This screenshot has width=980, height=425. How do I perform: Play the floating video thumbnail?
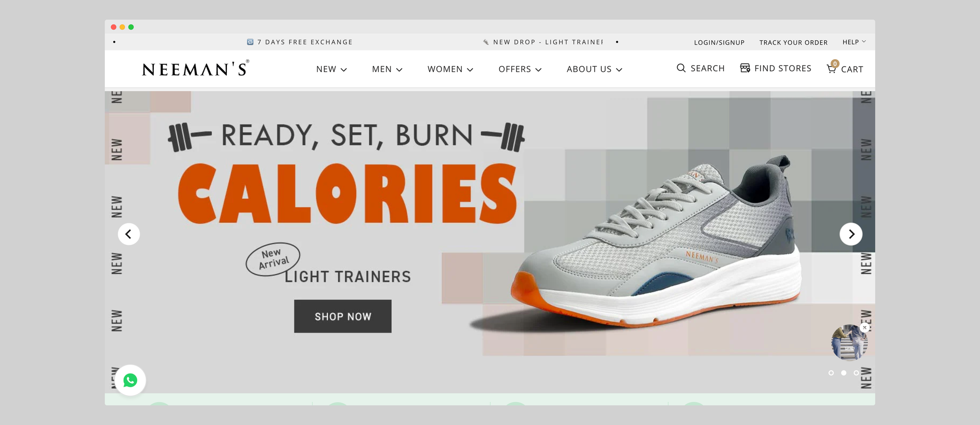click(849, 343)
